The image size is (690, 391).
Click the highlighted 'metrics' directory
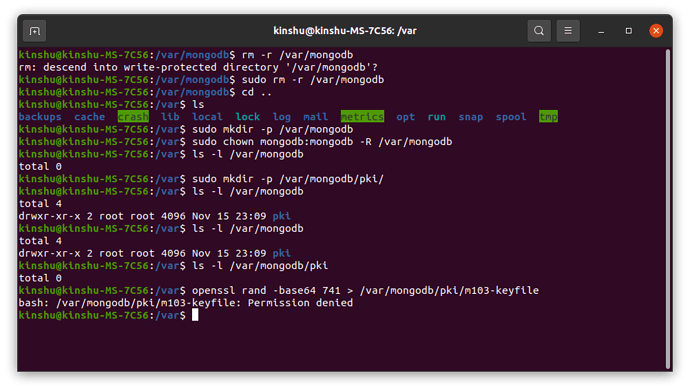(362, 117)
